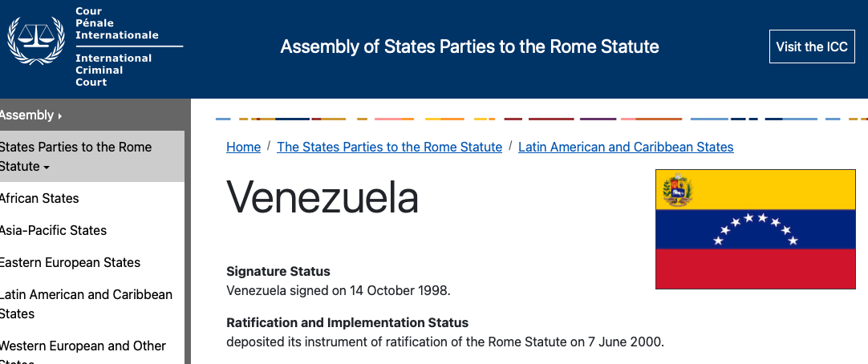Select Asia-Pacific States in sidebar

point(53,230)
